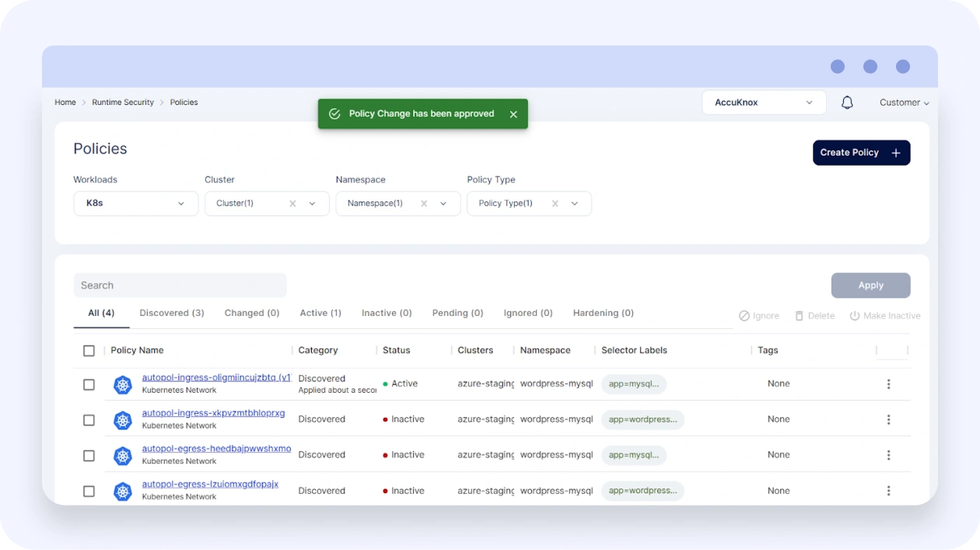Focus the policy Search field
The width and height of the screenshot is (980, 550).
[180, 286]
